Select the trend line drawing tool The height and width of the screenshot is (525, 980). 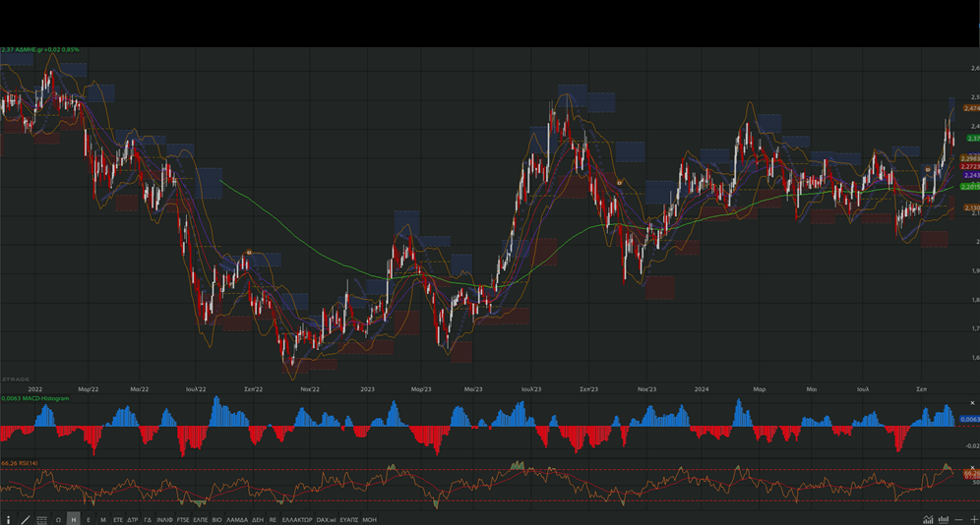25,519
